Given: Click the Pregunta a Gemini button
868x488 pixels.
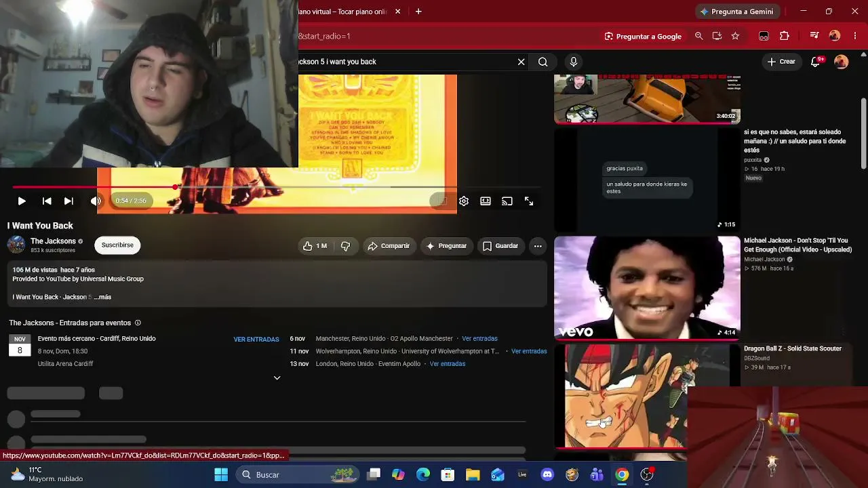Looking at the screenshot, I should pos(736,12).
